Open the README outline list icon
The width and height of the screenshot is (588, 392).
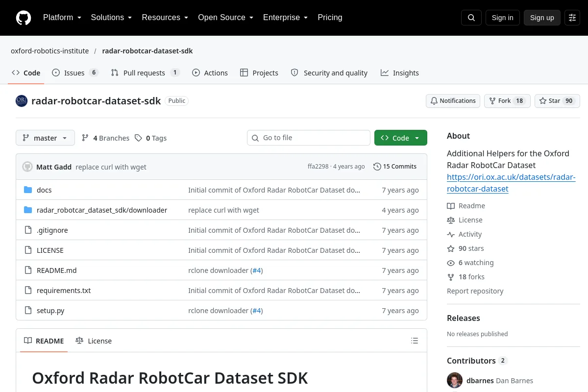point(415,341)
